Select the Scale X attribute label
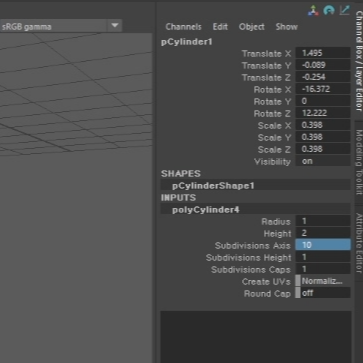Image resolution: width=363 pixels, height=363 pixels. click(274, 126)
